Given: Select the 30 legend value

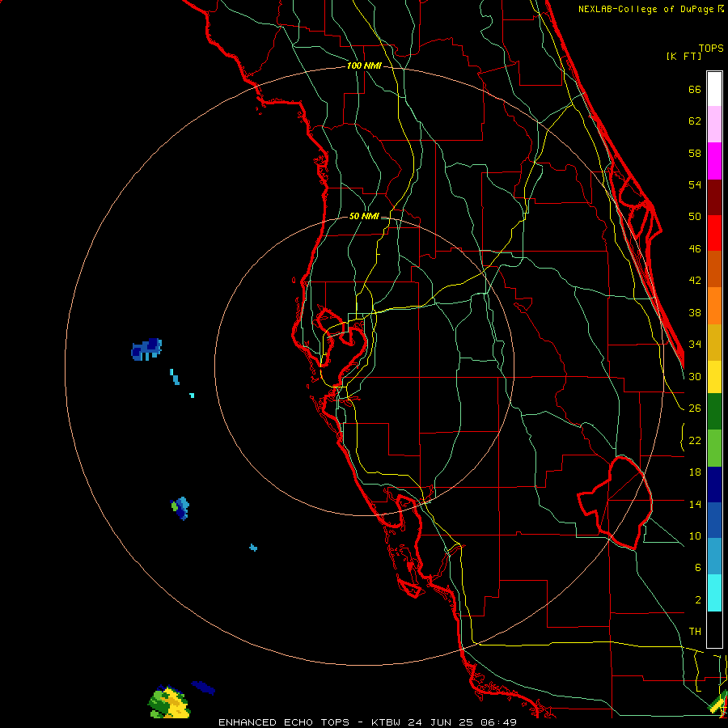Looking at the screenshot, I should tap(695, 376).
